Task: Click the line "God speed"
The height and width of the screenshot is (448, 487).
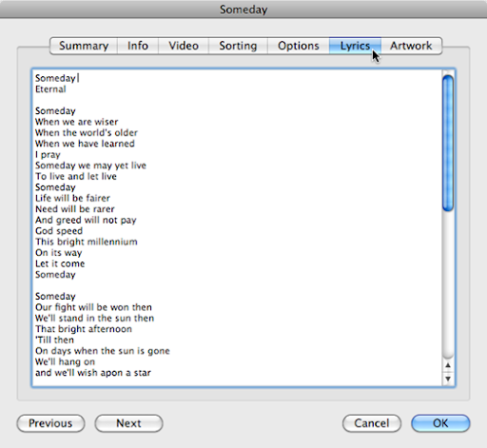Action: click(x=59, y=231)
